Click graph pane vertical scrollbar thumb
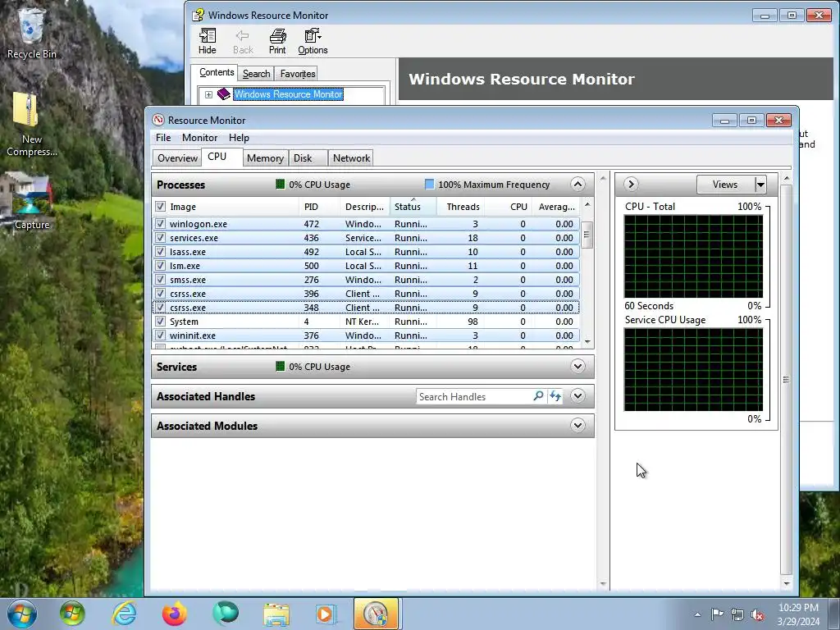The height and width of the screenshot is (630, 840). [786, 379]
